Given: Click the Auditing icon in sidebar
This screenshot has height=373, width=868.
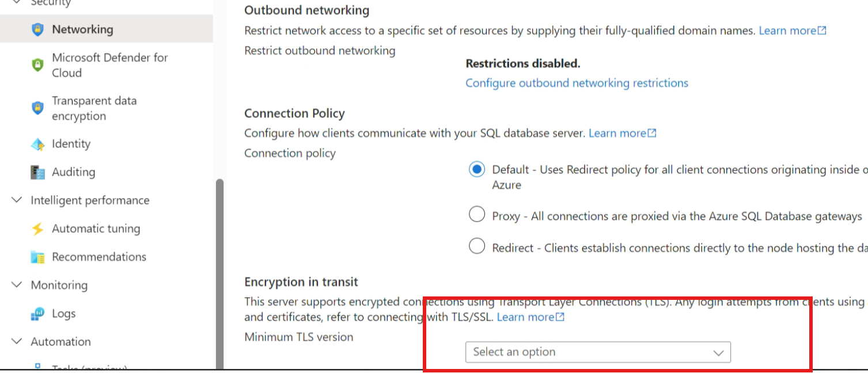Looking at the screenshot, I should 37,172.
